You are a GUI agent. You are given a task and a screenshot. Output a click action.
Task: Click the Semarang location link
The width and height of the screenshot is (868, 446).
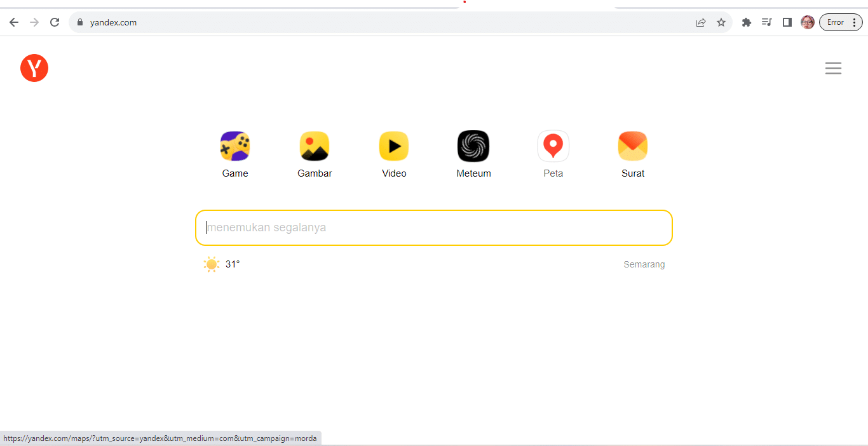tap(644, 264)
